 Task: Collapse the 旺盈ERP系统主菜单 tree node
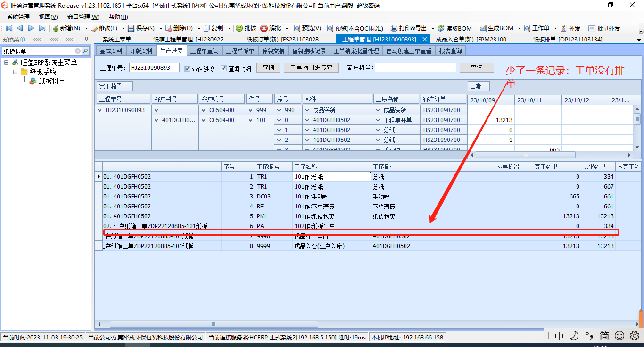pyautogui.click(x=7, y=62)
